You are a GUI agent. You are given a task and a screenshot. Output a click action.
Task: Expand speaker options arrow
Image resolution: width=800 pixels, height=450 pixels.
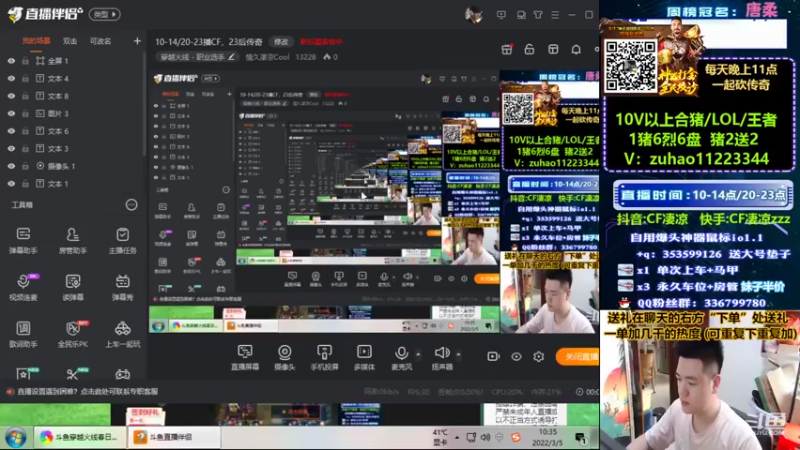click(458, 354)
